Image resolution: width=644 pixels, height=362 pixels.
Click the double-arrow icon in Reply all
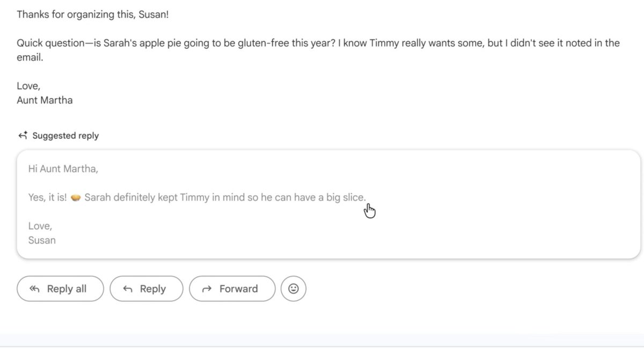35,289
